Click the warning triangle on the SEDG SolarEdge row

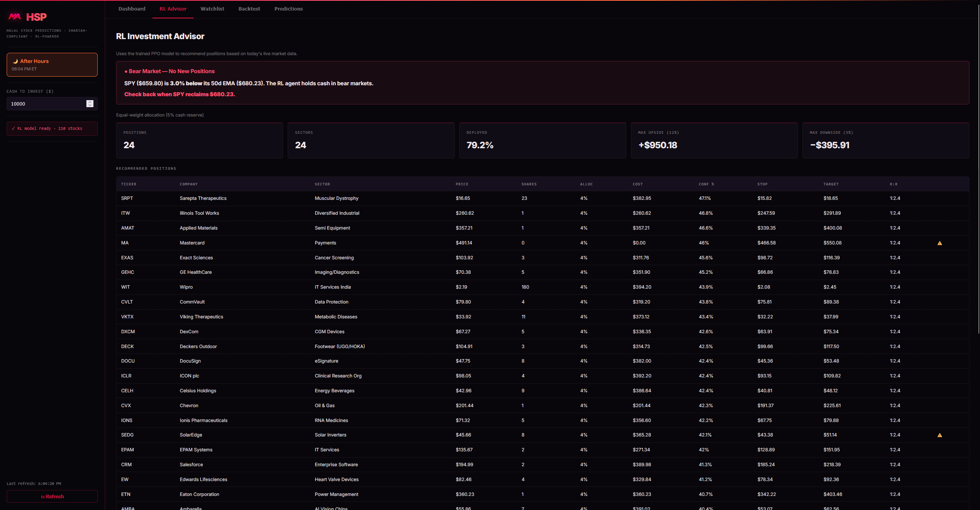tap(940, 435)
